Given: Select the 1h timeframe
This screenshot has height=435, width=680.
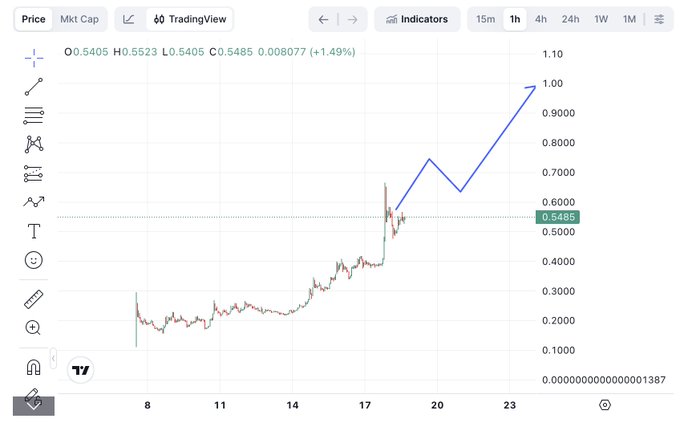Looking at the screenshot, I should 515,20.
